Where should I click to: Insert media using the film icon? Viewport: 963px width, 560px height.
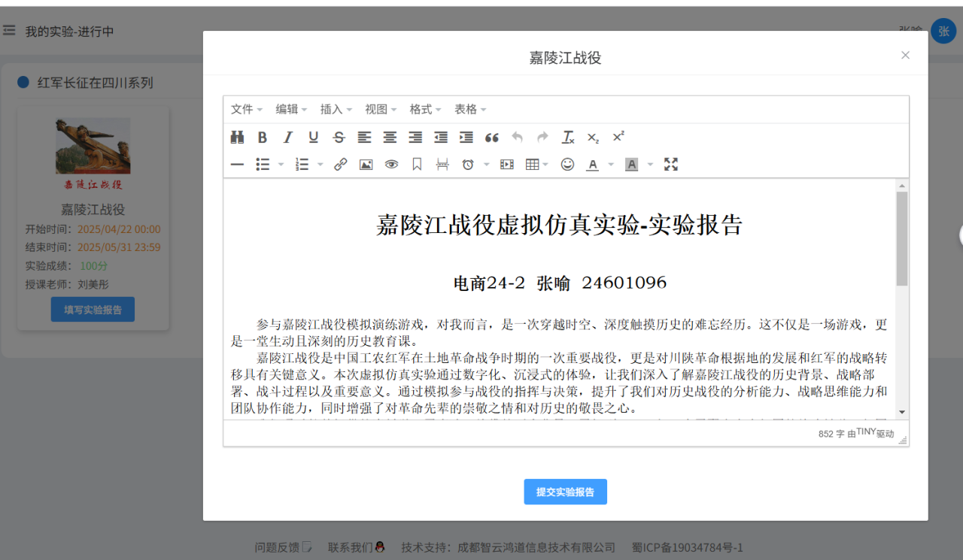[507, 165]
